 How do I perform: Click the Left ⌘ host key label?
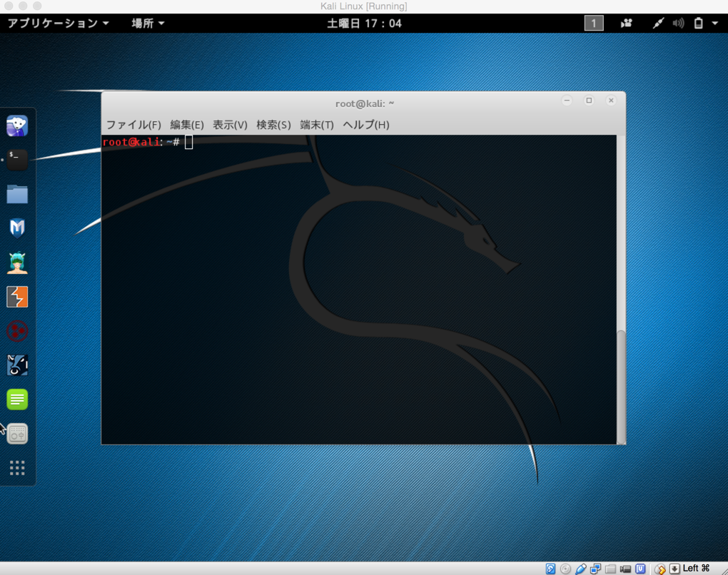(696, 569)
